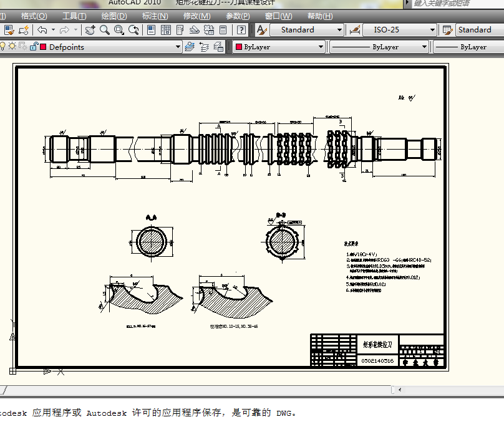Open the Table Style manager icon
Screen dimensions: 504x422
[x=447, y=30]
